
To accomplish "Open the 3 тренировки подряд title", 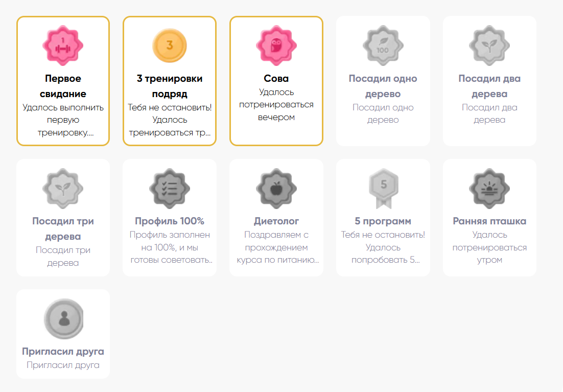I will [x=170, y=86].
